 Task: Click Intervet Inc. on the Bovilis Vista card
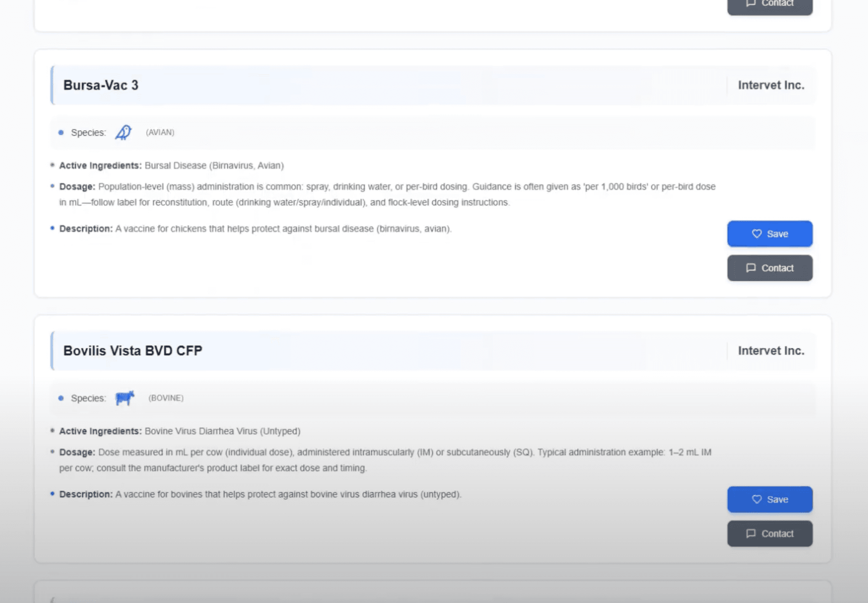point(771,350)
